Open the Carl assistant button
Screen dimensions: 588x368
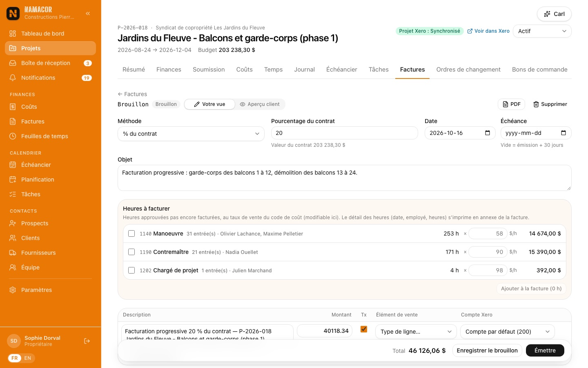coord(554,14)
